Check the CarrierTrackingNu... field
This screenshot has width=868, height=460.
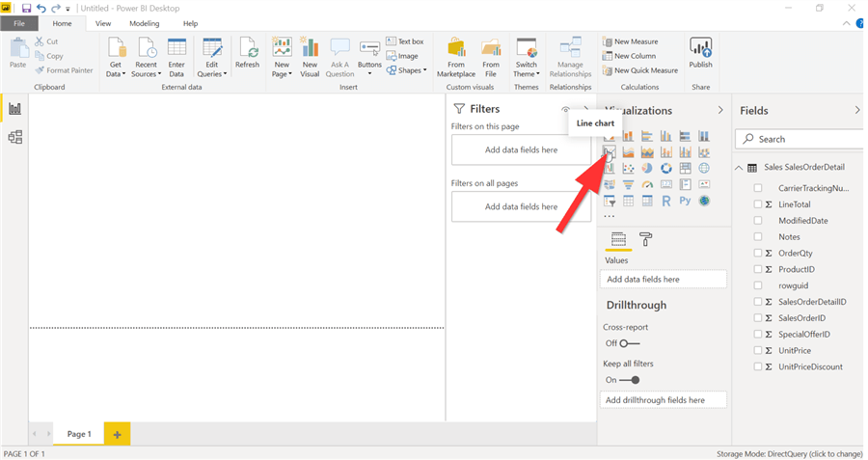(758, 188)
